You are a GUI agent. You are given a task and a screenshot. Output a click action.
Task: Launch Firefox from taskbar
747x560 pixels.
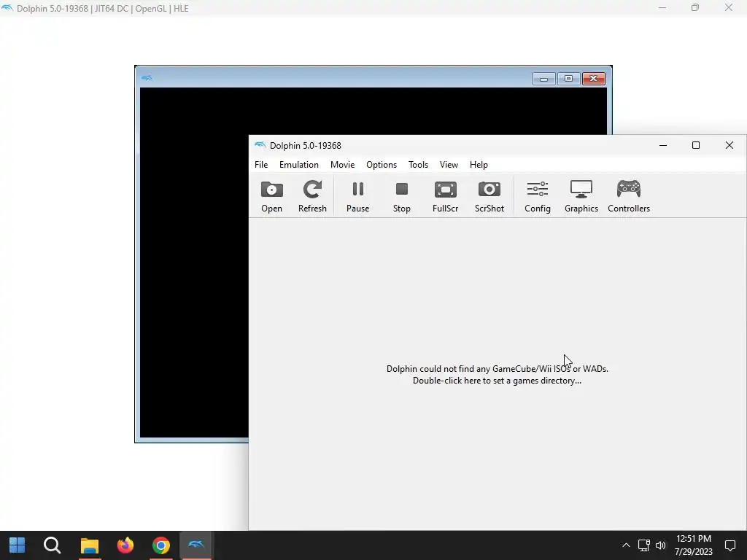click(x=125, y=545)
